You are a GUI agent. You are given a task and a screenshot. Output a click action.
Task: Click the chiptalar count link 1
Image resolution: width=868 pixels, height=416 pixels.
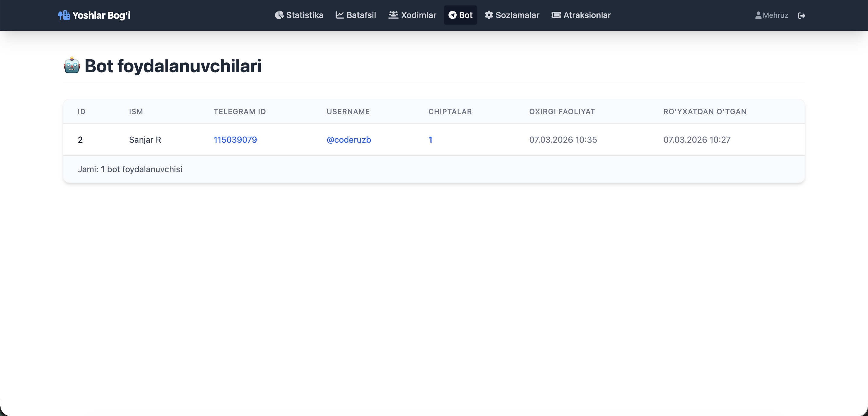point(430,140)
